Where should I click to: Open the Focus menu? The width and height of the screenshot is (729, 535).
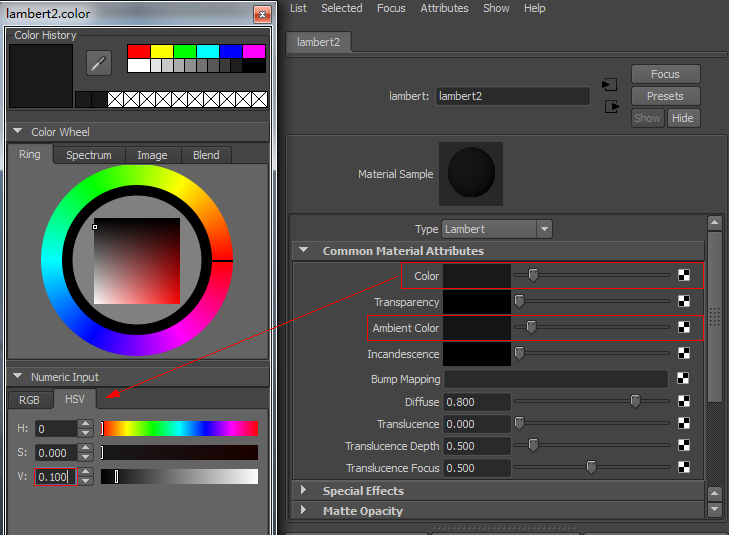pos(391,8)
